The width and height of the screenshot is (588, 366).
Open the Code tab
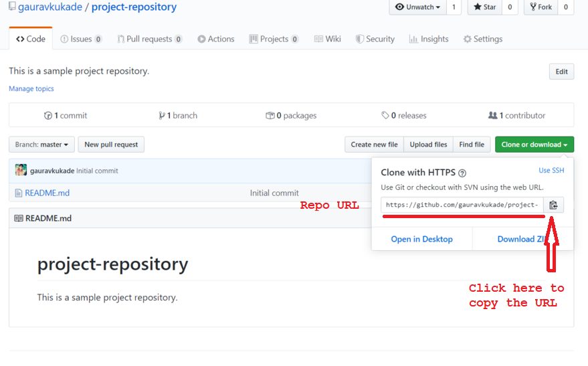pos(31,39)
